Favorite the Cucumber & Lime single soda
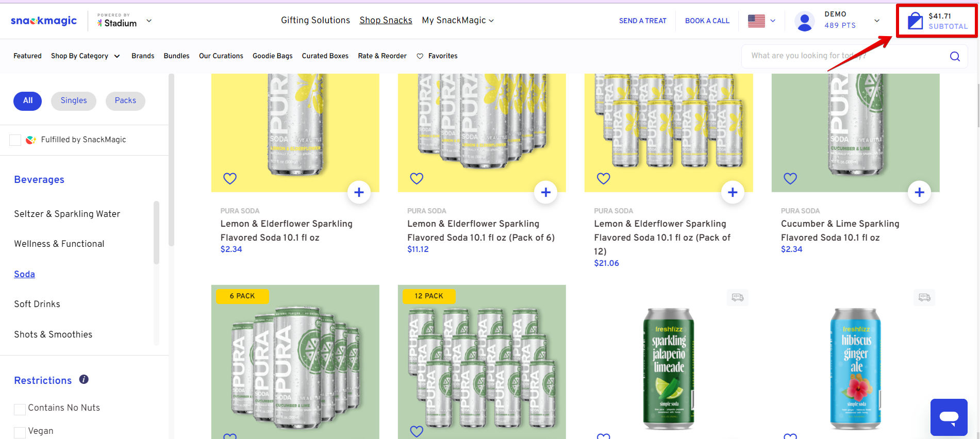Screen dimensions: 980x439 [x=790, y=178]
